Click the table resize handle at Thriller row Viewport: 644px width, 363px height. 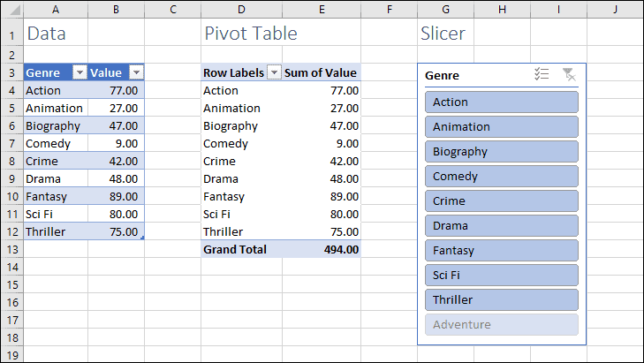[142, 238]
